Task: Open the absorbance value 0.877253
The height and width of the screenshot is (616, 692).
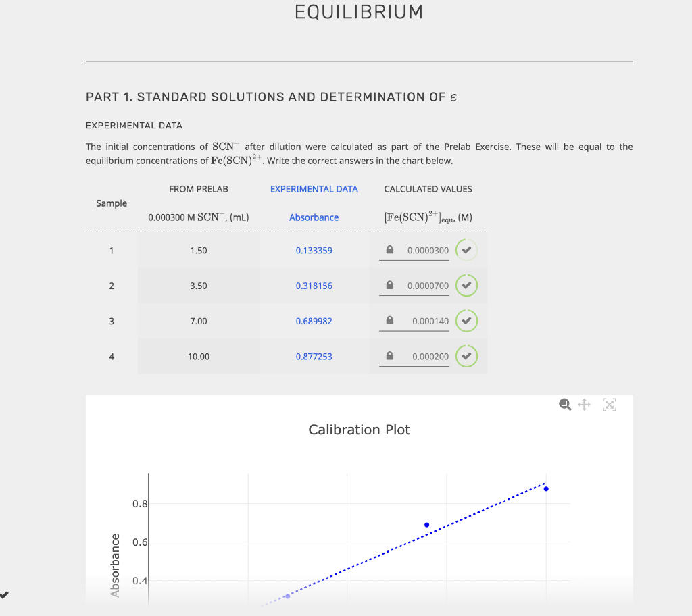Action: click(x=314, y=356)
